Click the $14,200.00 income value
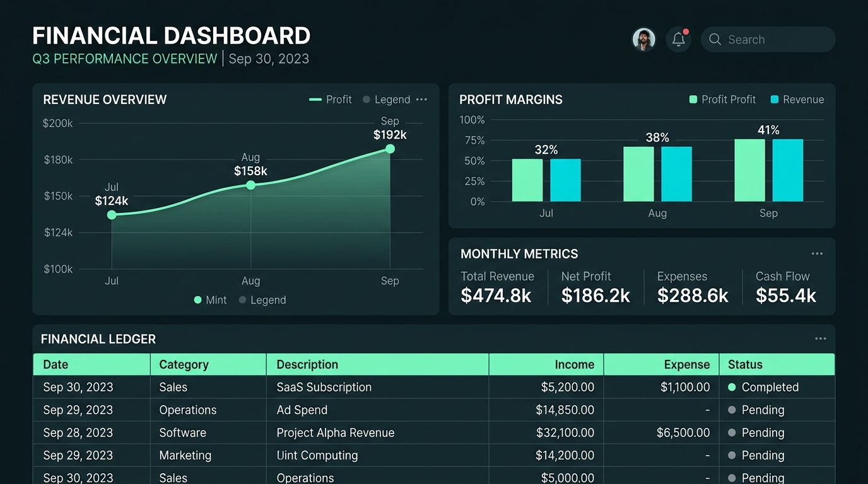The height and width of the screenshot is (484, 868). (565, 456)
